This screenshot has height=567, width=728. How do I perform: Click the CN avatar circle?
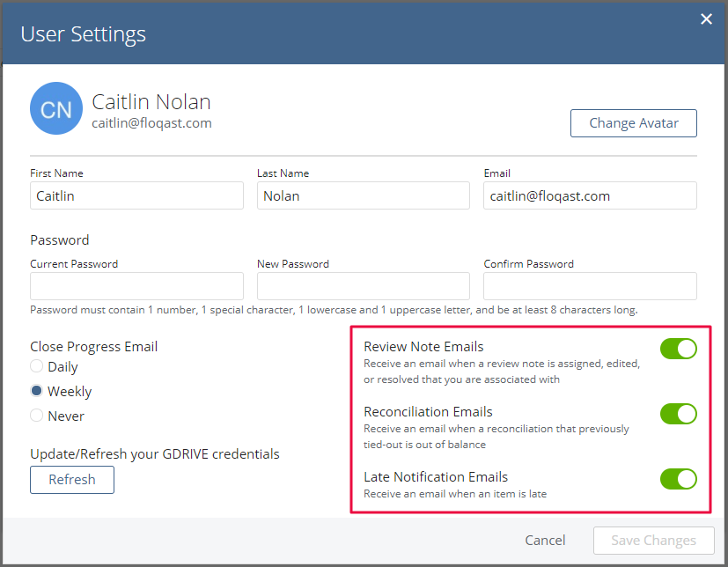(56, 108)
